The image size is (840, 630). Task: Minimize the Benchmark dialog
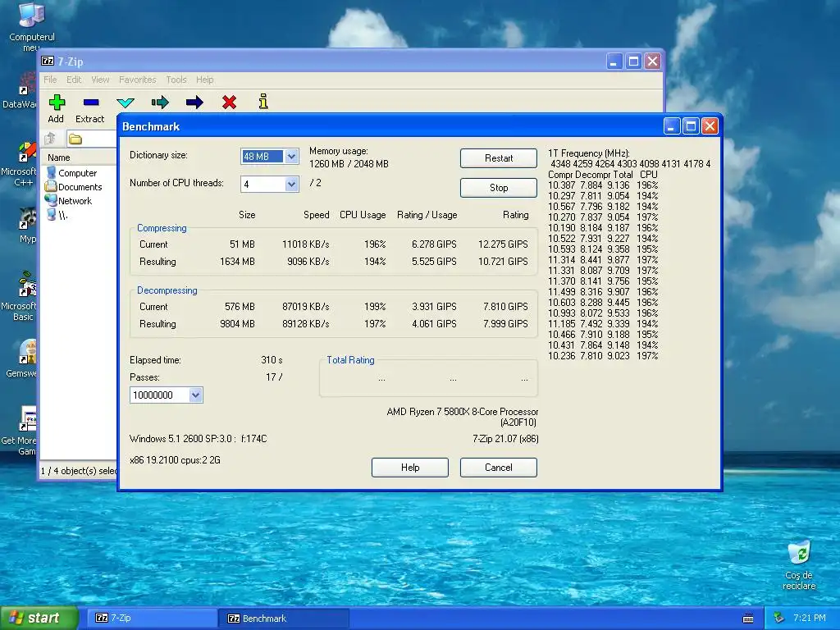coord(672,126)
